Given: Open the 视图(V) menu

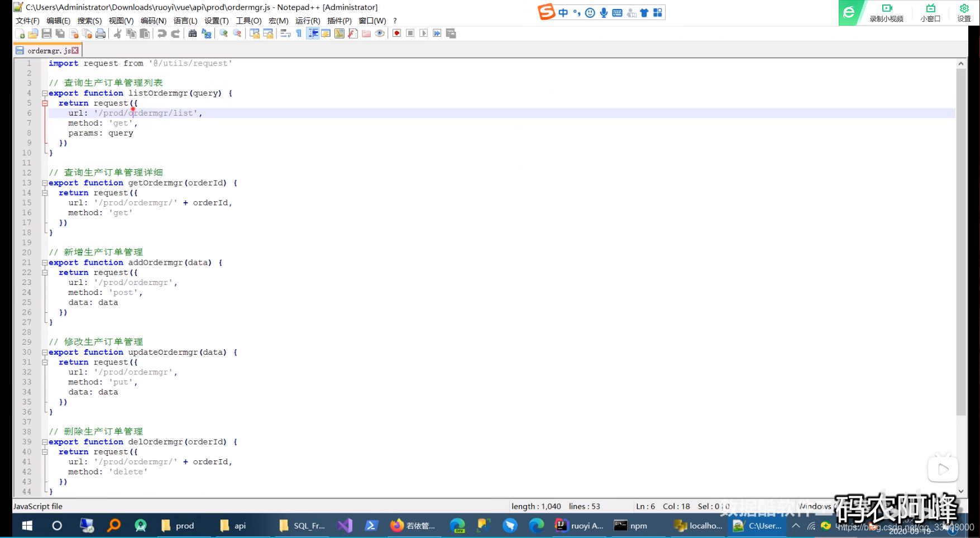Looking at the screenshot, I should coord(121,21).
